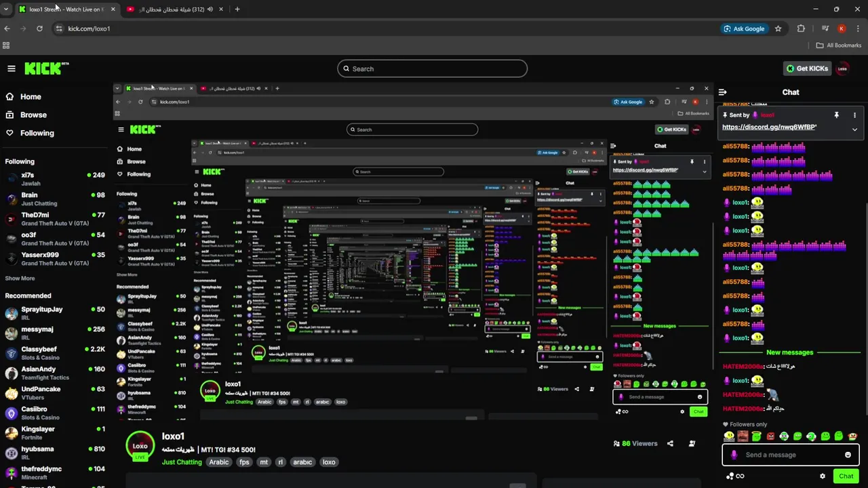Jump to New messages in chat
This screenshot has width=868, height=488.
pos(789,352)
